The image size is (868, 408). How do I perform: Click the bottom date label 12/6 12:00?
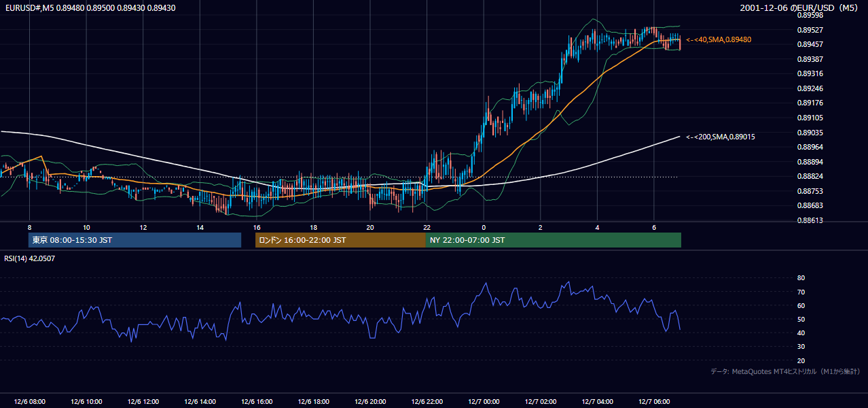[143, 402]
